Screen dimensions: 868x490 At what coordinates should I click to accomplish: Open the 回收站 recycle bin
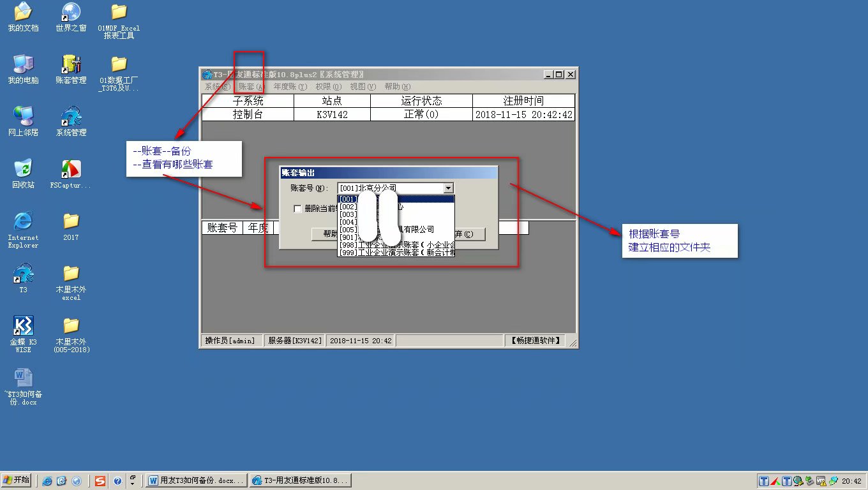pos(23,170)
